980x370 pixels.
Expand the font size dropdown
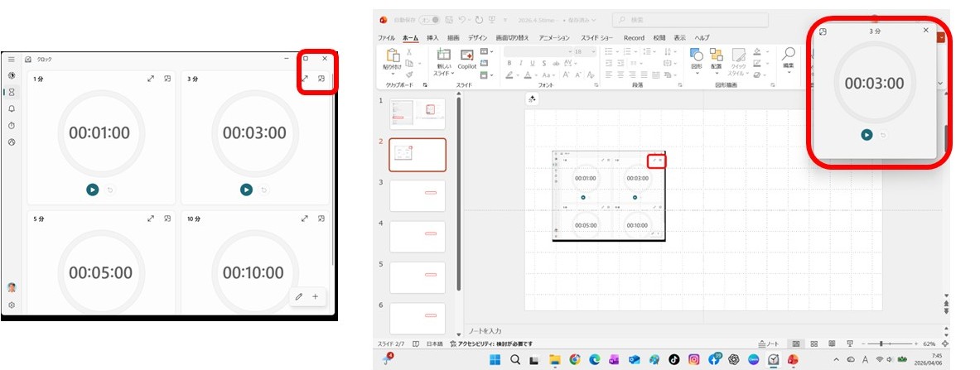click(593, 52)
